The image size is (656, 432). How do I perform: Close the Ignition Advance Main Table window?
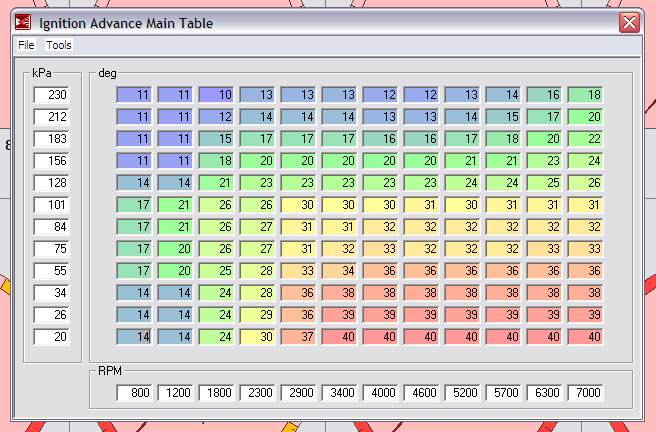pos(629,23)
